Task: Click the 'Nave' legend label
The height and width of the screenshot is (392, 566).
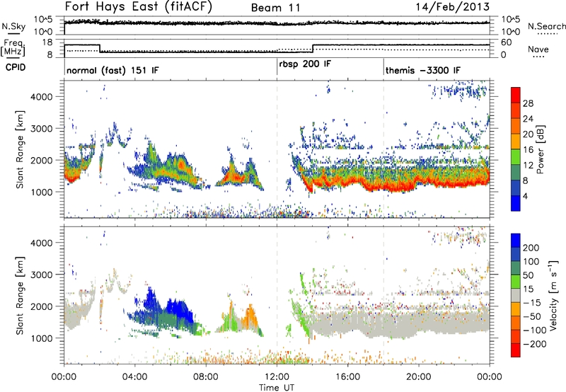Action: (x=538, y=50)
